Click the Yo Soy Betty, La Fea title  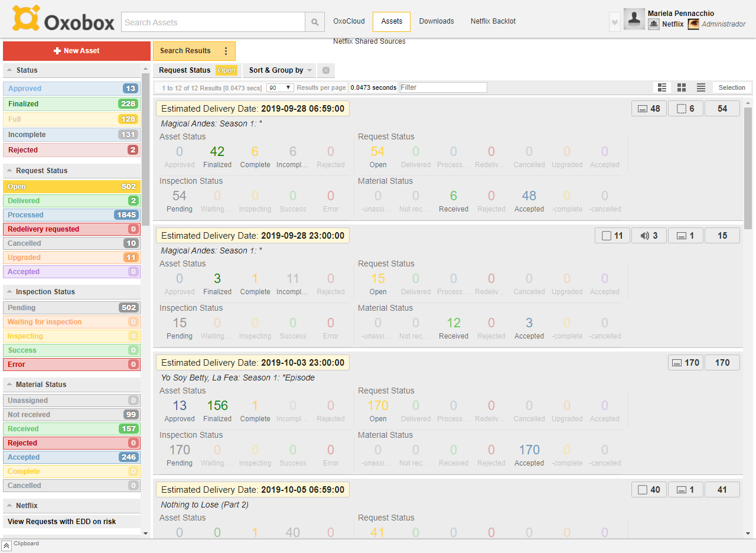coord(238,378)
